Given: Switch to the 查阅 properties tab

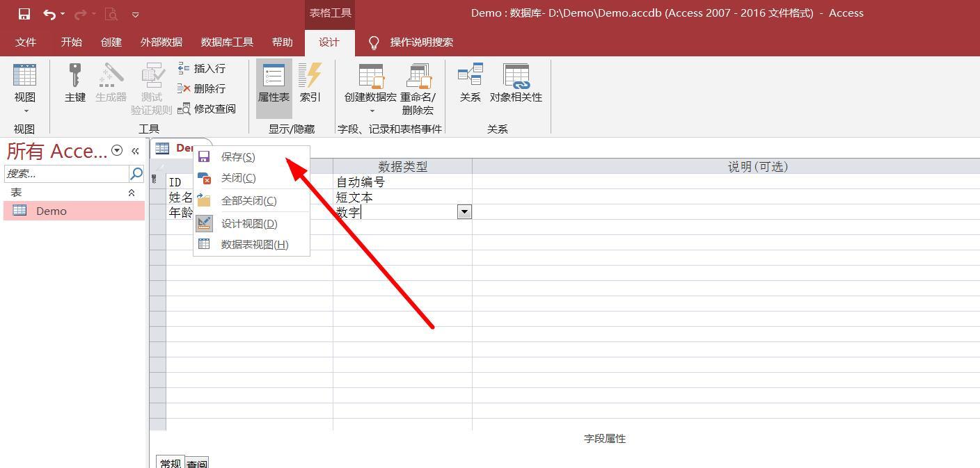Looking at the screenshot, I should click(197, 462).
